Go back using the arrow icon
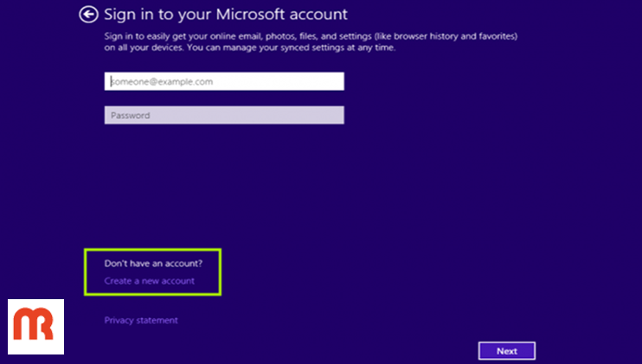Screen dimensions: 642x364 click(x=88, y=15)
